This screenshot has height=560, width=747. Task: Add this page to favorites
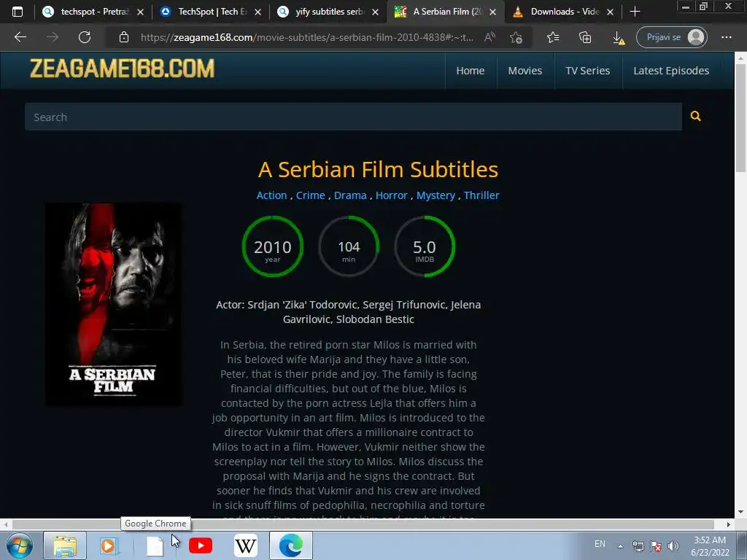pos(516,37)
